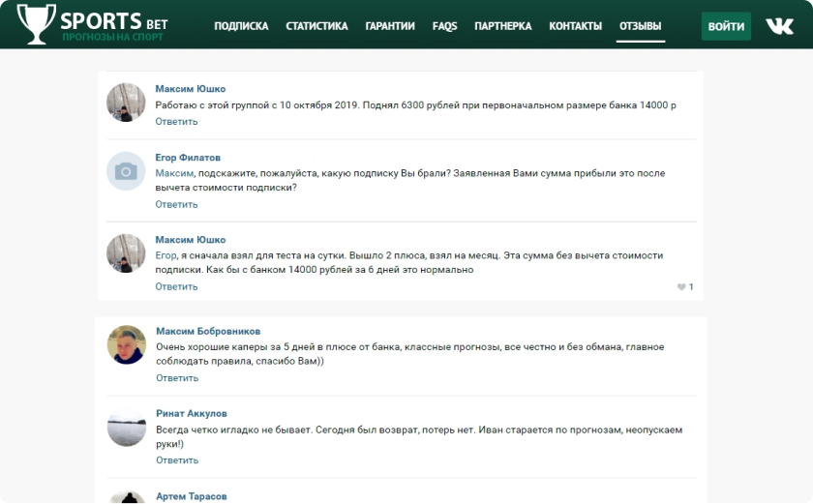Viewport: 813px width, 504px height.
Task: Click Ответить under Максим Бобровников's review
Action: tap(177, 378)
